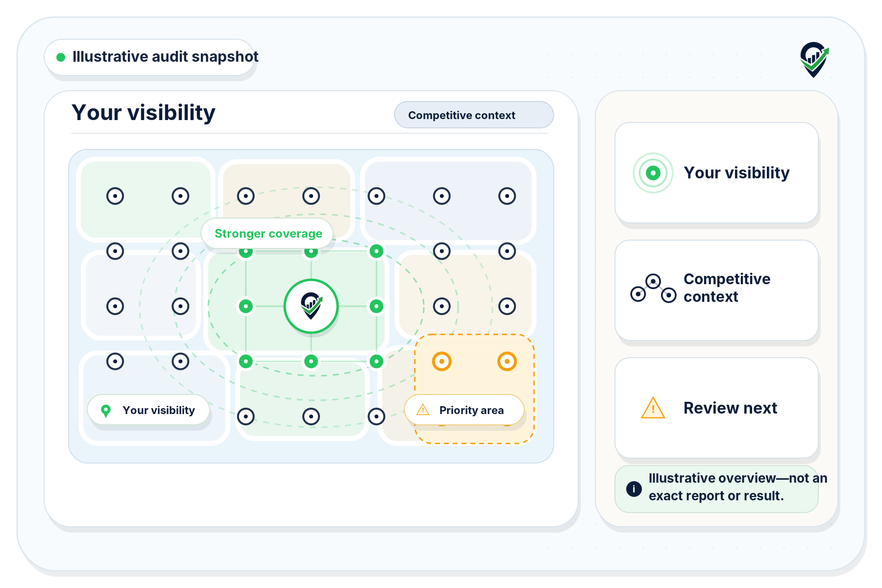Screen dimensions: 882x588
Task: Open the Review next card
Action: (x=716, y=408)
